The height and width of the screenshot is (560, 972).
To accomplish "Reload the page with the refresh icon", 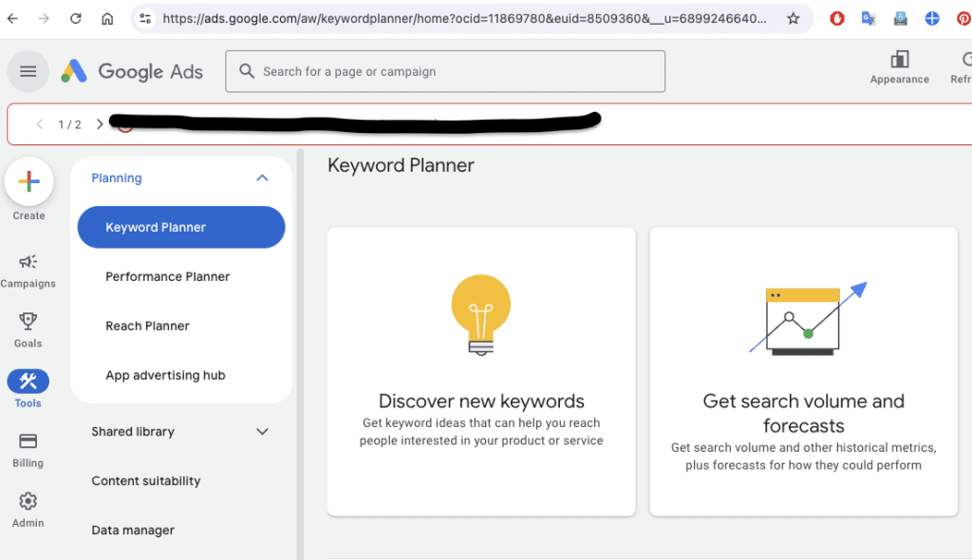I will pyautogui.click(x=76, y=19).
